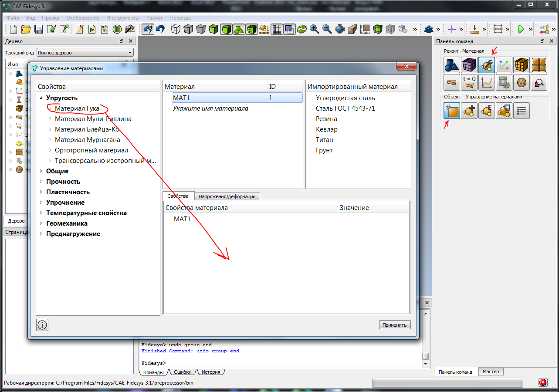559x392 pixels.
Task: Click the blue Undo arrow toolbar icon
Action: [160, 30]
